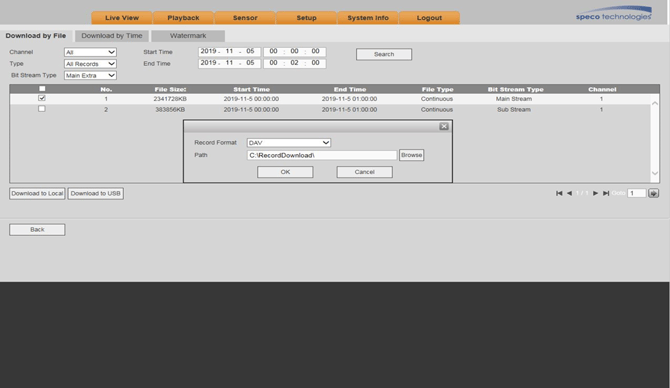The height and width of the screenshot is (388, 670).
Task: Click Download to USB button
Action: tap(95, 194)
